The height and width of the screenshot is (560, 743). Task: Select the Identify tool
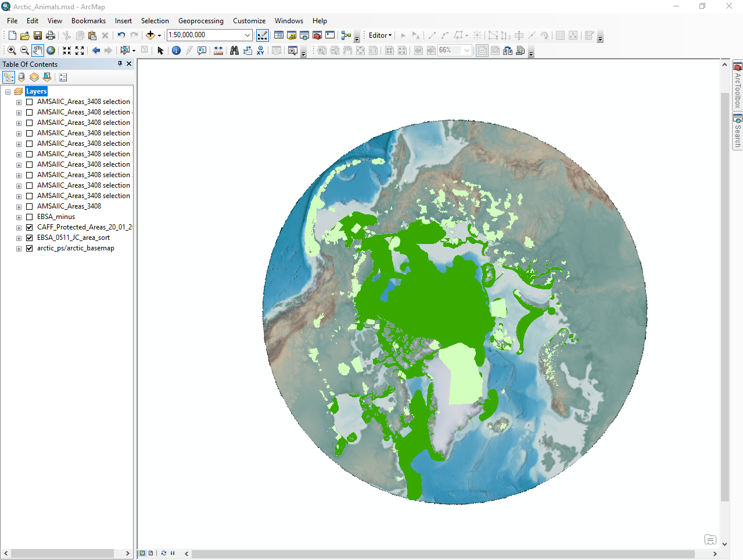[177, 51]
